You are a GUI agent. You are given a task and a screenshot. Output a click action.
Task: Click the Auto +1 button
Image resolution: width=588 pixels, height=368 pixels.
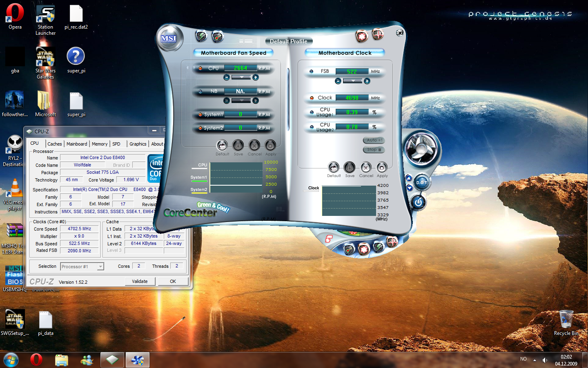coord(374,140)
